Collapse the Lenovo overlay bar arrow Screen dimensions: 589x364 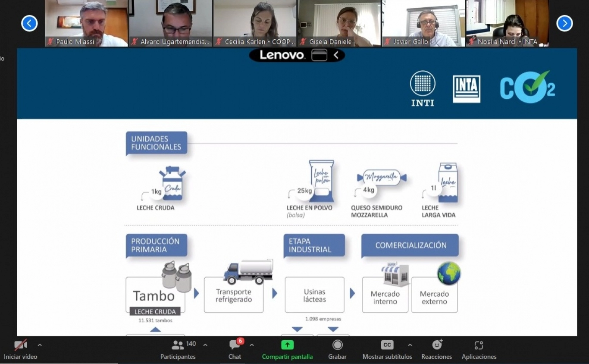click(x=336, y=55)
